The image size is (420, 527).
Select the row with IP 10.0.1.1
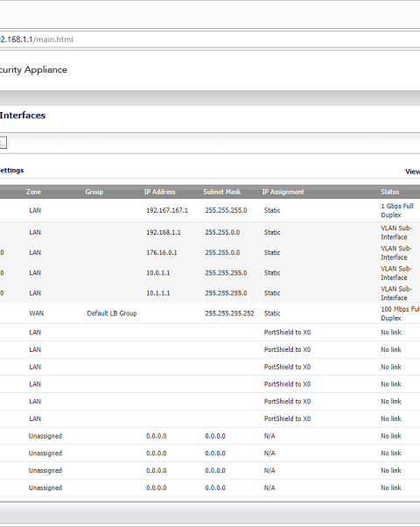[210, 272]
